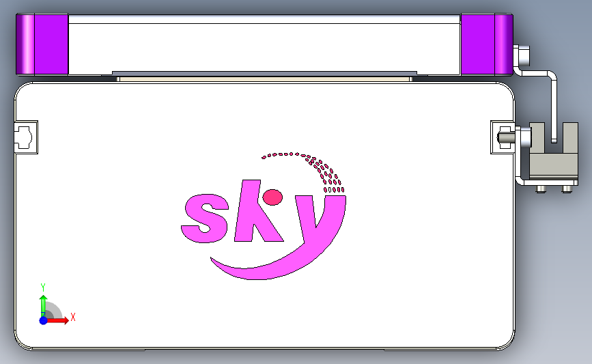Select the white top rail between the purple caps
Screen dimensions: 592x364
pyautogui.click(x=264, y=44)
